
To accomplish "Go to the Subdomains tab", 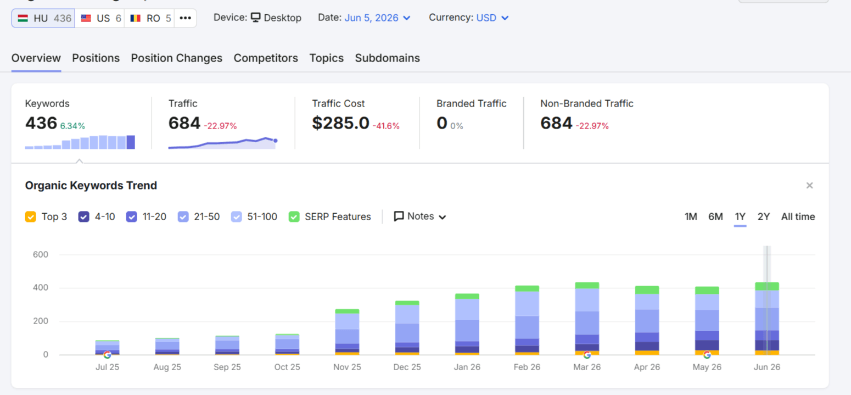I will tap(387, 58).
